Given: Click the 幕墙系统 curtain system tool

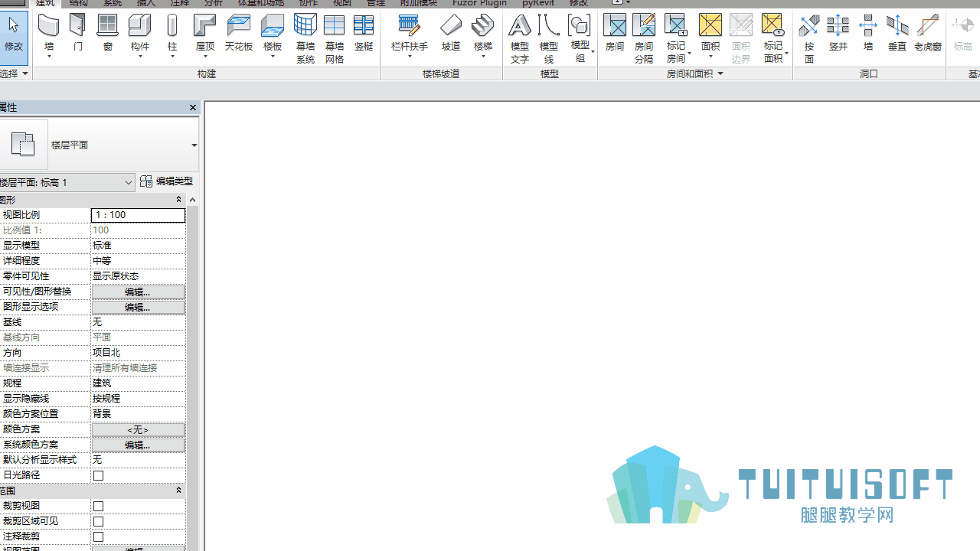Looking at the screenshot, I should coord(305,38).
